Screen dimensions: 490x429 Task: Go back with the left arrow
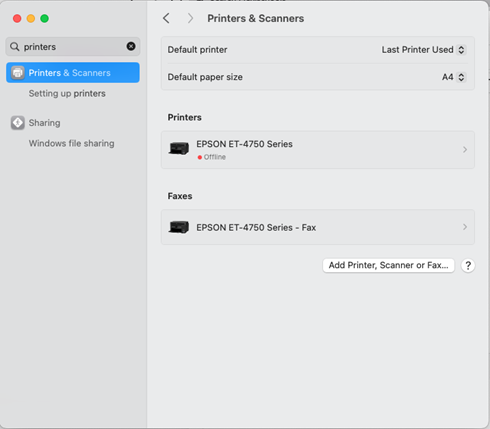click(x=166, y=18)
